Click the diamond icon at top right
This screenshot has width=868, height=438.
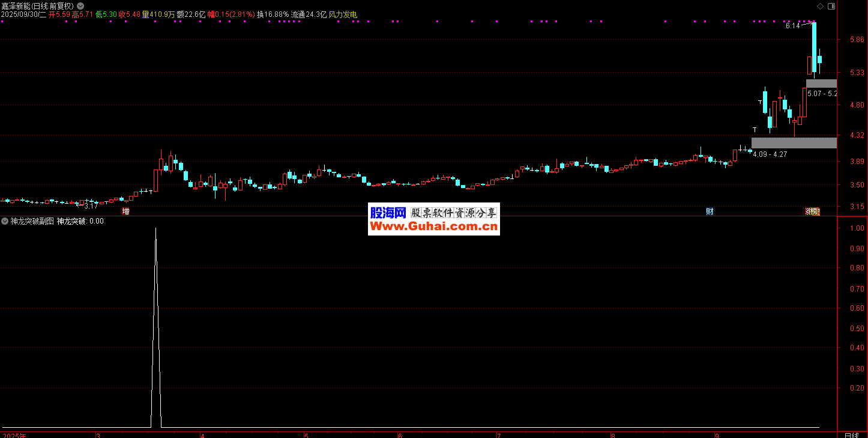pyautogui.click(x=821, y=5)
